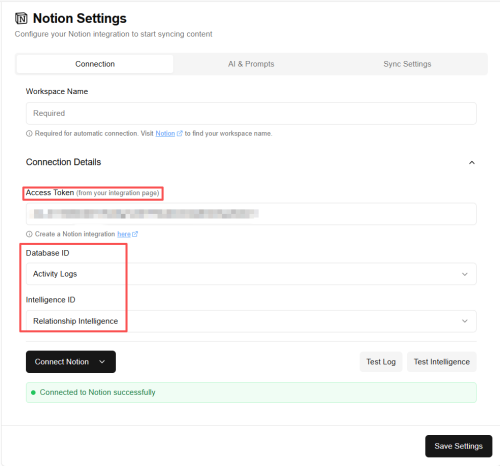Viewport: 500px width, 466px height.
Task: Open the Notion link for workspace name
Action: [165, 134]
